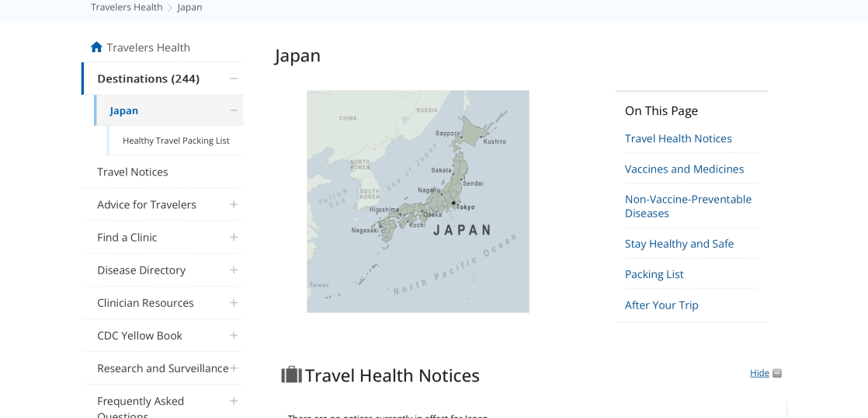The height and width of the screenshot is (418, 868).
Task: Click the Travelers Health breadcrumb link
Action: pos(127,7)
